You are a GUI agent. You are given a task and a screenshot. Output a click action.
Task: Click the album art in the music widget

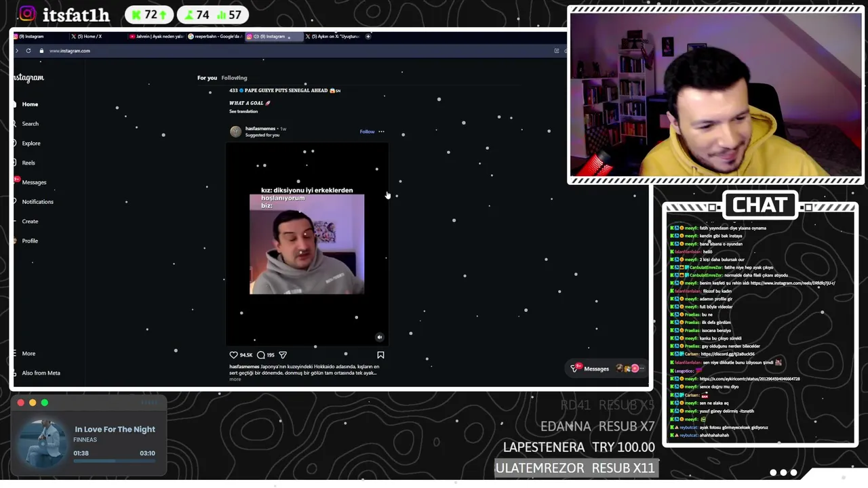[x=43, y=443]
